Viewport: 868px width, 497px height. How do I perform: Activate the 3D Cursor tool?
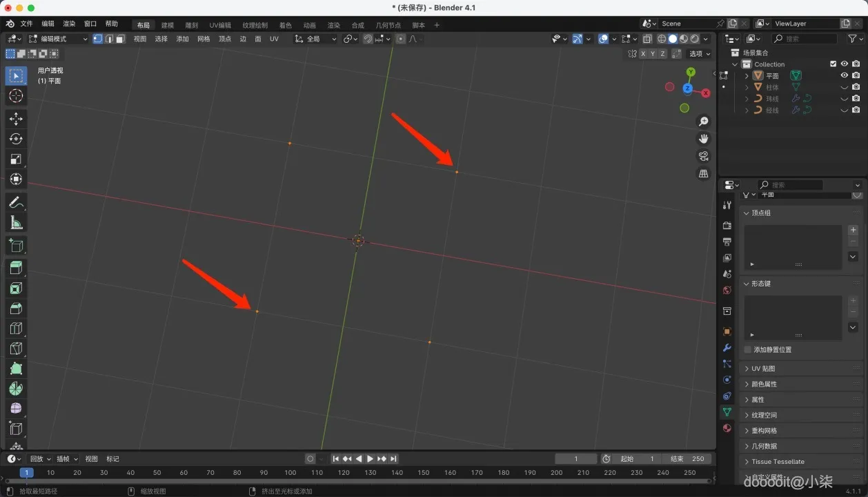16,96
